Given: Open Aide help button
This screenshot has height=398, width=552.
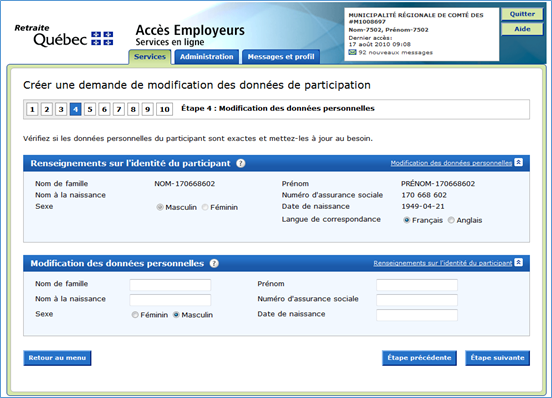Looking at the screenshot, I should (x=522, y=29).
